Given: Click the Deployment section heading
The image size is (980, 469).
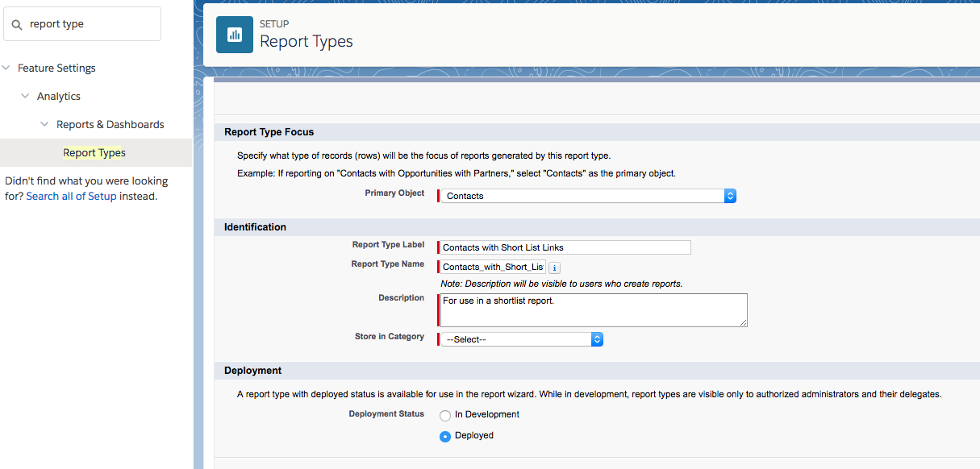Looking at the screenshot, I should 252,371.
